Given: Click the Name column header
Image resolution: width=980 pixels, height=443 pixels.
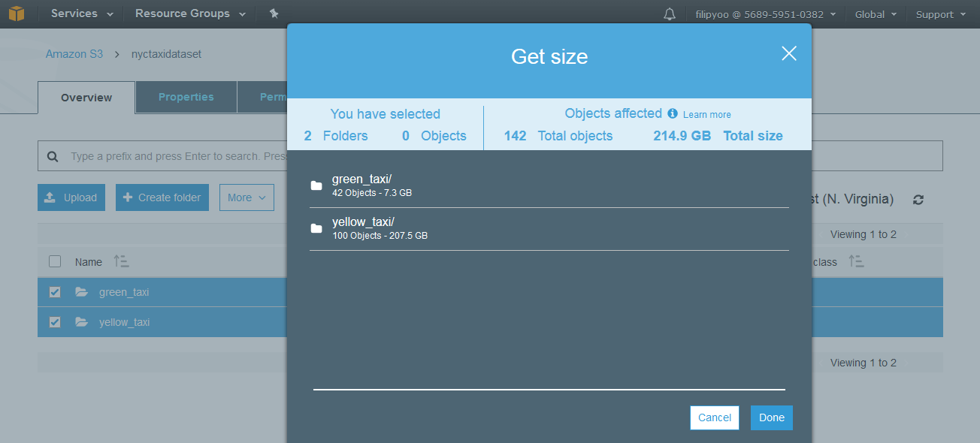Looking at the screenshot, I should (x=89, y=262).
